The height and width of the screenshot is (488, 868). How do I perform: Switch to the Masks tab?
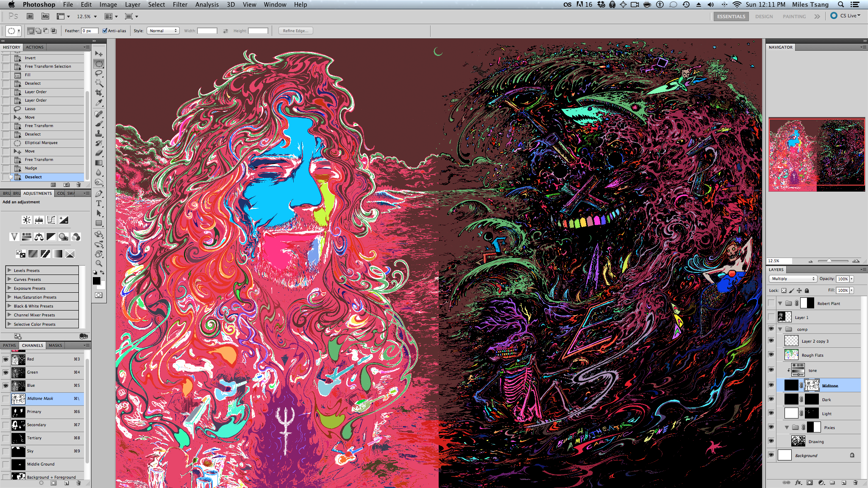pyautogui.click(x=55, y=345)
